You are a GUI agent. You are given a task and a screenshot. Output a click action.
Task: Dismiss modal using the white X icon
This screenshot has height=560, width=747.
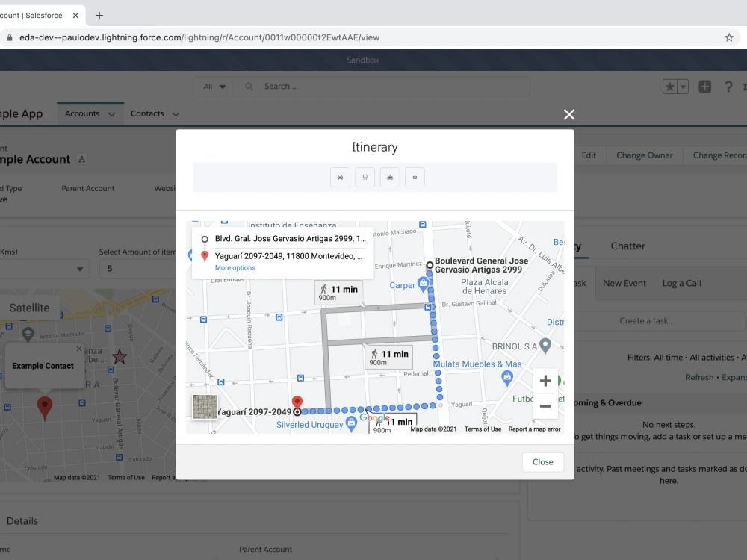point(568,114)
